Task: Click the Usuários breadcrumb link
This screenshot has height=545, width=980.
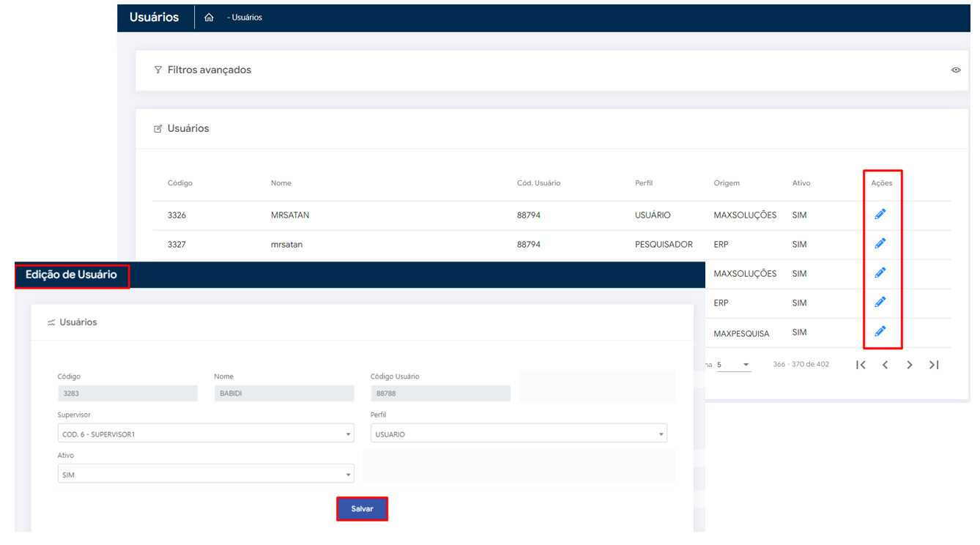Action: [x=247, y=18]
